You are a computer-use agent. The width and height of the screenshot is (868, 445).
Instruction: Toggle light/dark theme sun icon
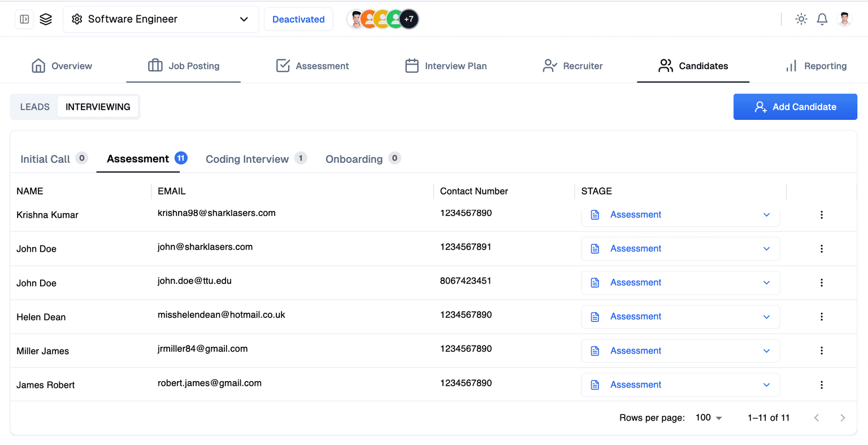click(x=801, y=19)
